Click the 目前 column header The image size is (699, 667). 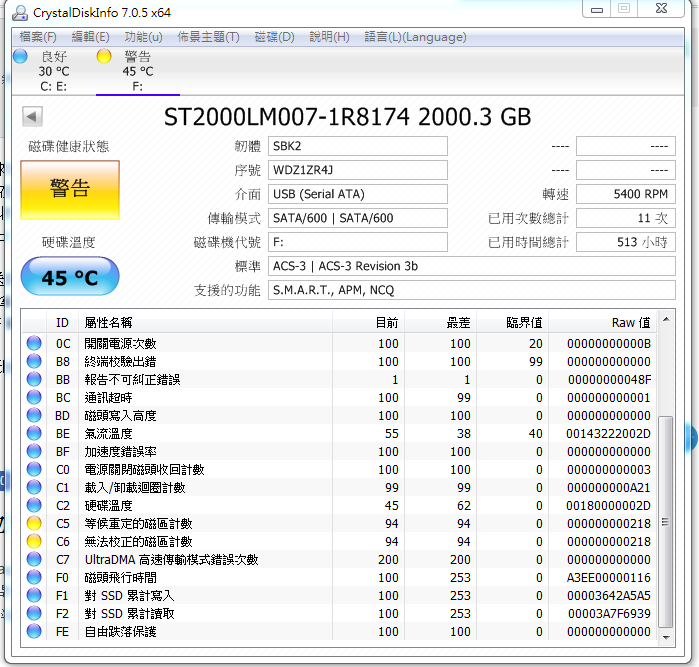(x=368, y=322)
